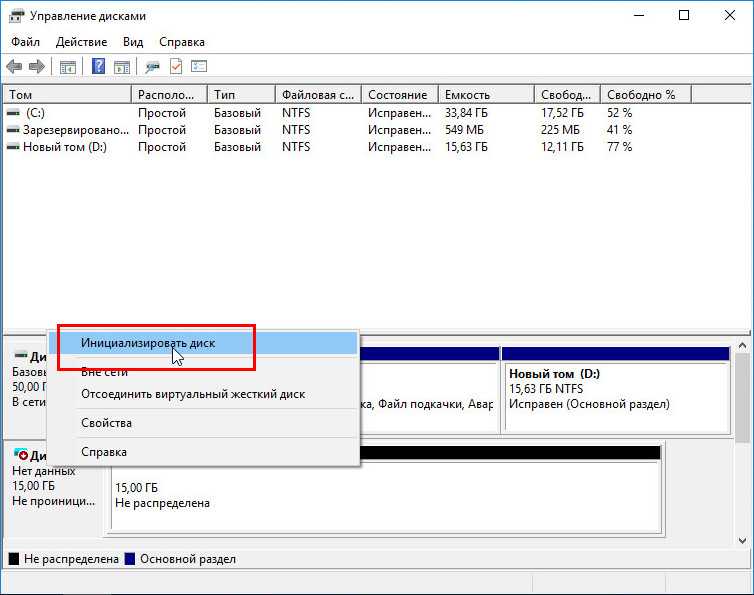Click the checkmark document toolbar icon

click(176, 66)
